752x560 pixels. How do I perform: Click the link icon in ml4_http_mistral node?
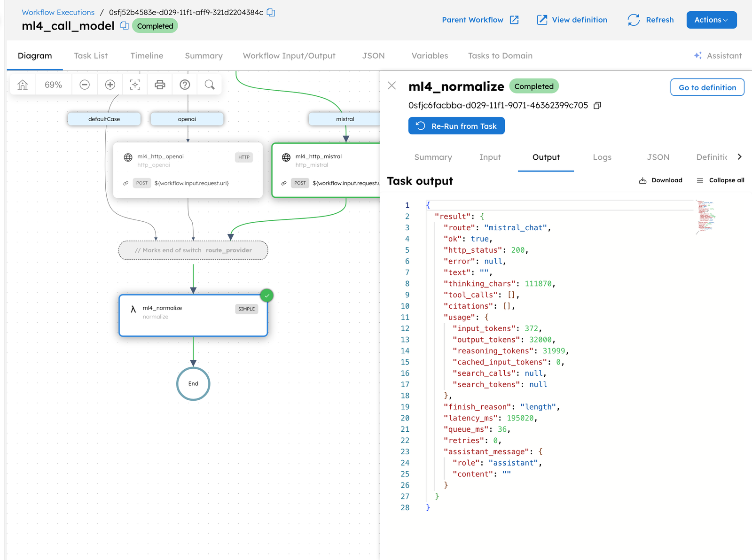(284, 183)
